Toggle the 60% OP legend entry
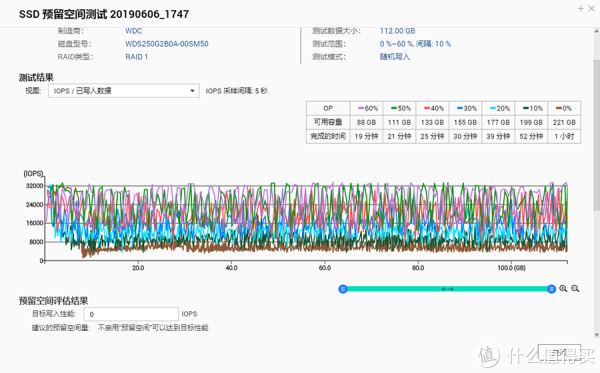The height and width of the screenshot is (373, 600). (x=367, y=108)
